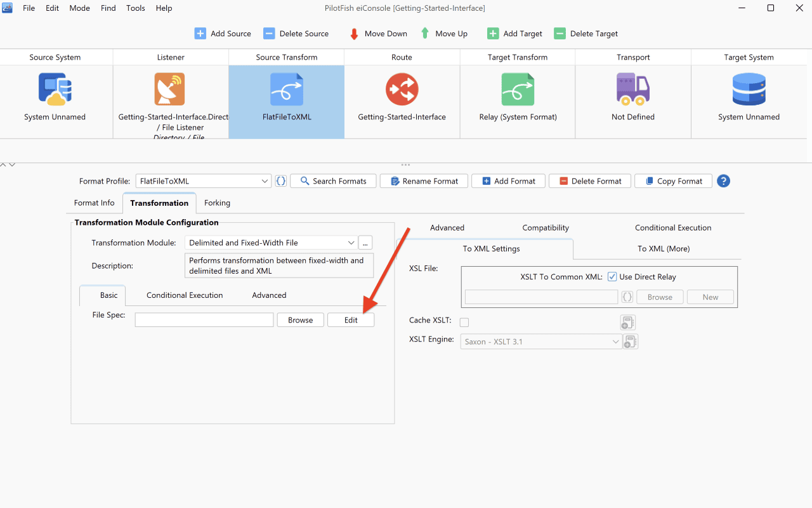Viewport: 812px width, 508px height.
Task: Select the Transport truck icon
Action: pyautogui.click(x=633, y=89)
